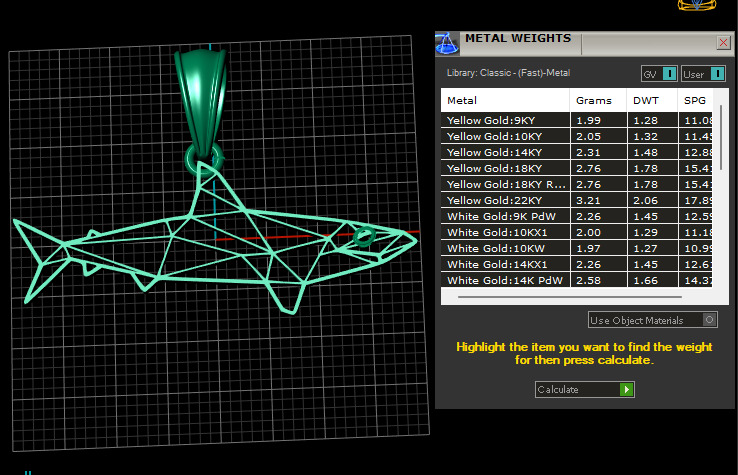Click the green arrow on Calculate
Screen dimensions: 738x475
[626, 389]
